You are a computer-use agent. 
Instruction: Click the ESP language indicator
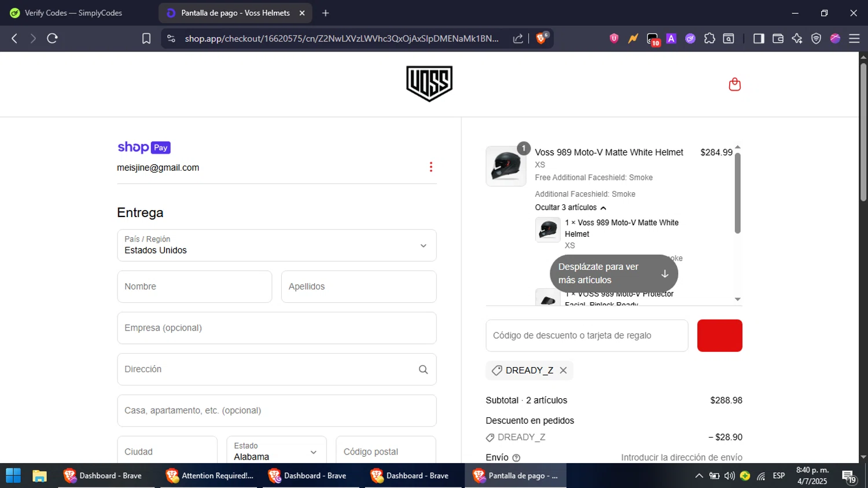(779, 476)
